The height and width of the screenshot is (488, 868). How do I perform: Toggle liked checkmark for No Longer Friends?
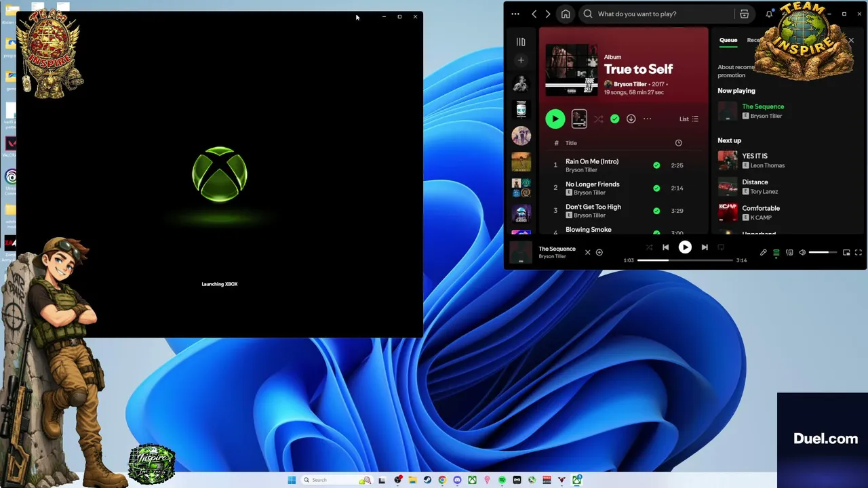click(x=656, y=188)
